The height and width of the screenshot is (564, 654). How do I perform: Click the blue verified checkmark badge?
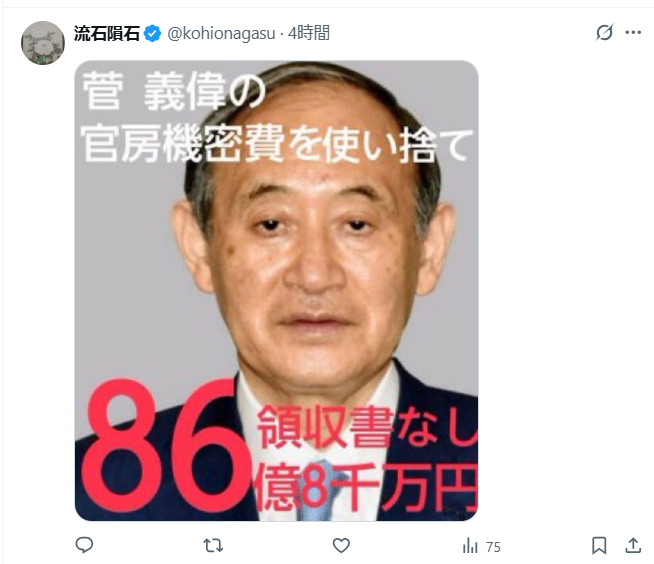coord(153,33)
